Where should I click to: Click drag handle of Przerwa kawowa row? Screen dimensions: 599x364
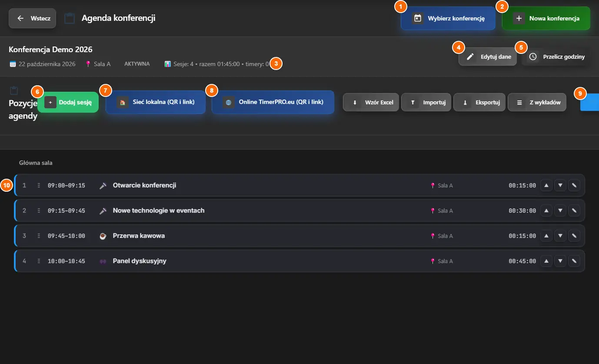[39, 236]
